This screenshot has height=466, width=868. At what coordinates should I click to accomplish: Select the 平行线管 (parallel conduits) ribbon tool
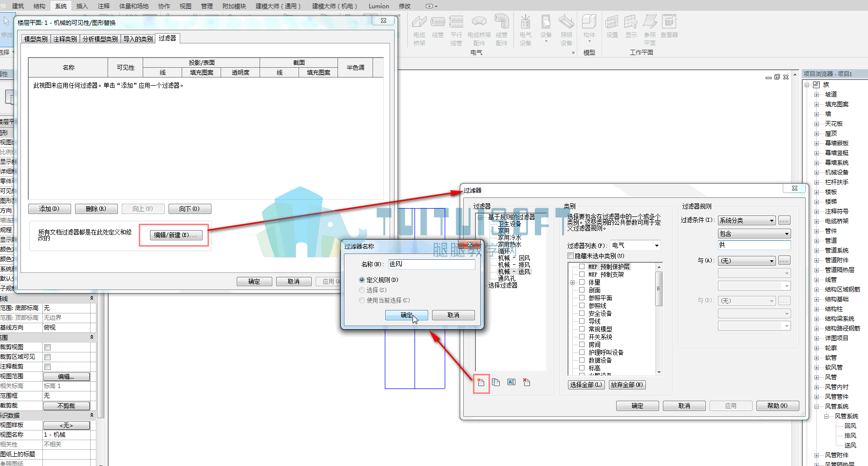456,30
